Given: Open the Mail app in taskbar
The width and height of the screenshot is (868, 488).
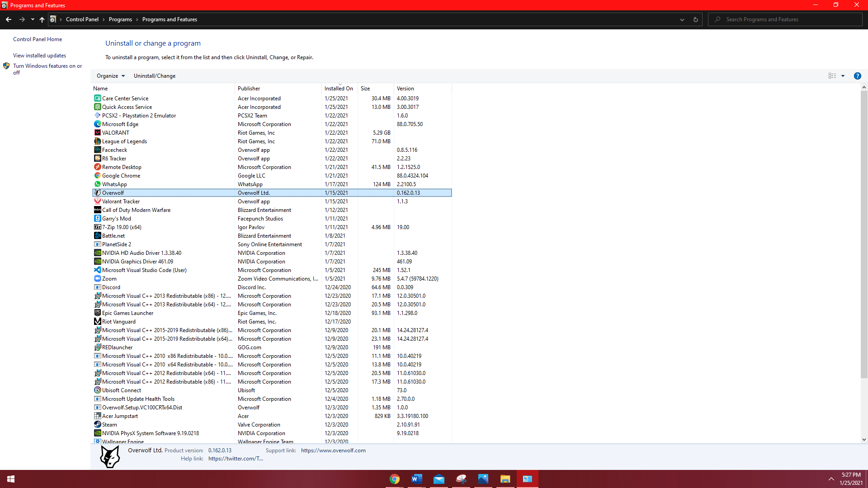Looking at the screenshot, I should click(x=439, y=479).
